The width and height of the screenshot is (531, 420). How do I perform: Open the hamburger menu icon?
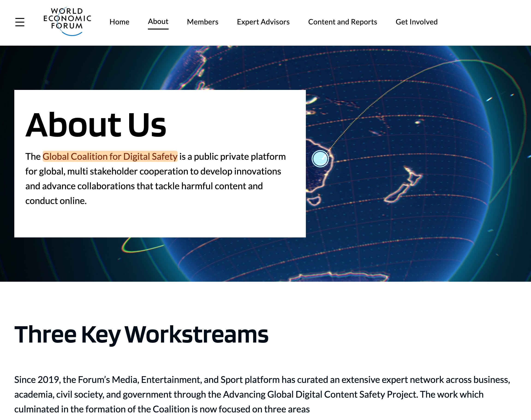click(20, 22)
